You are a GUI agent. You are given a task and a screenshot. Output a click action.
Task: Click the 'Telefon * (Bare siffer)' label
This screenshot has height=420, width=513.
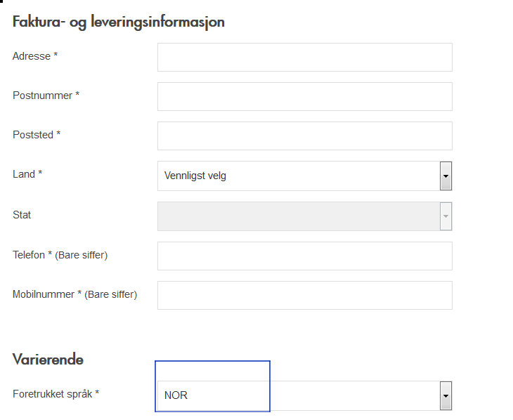(x=60, y=255)
